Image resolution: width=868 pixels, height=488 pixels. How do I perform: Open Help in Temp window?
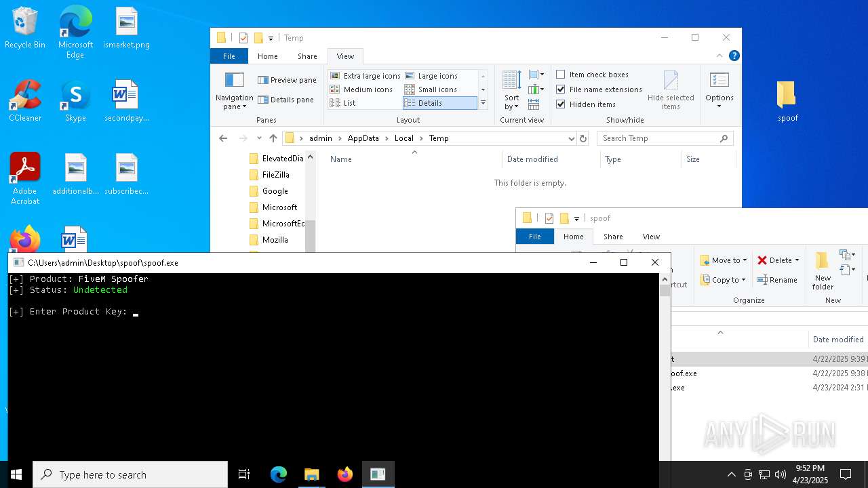click(734, 56)
